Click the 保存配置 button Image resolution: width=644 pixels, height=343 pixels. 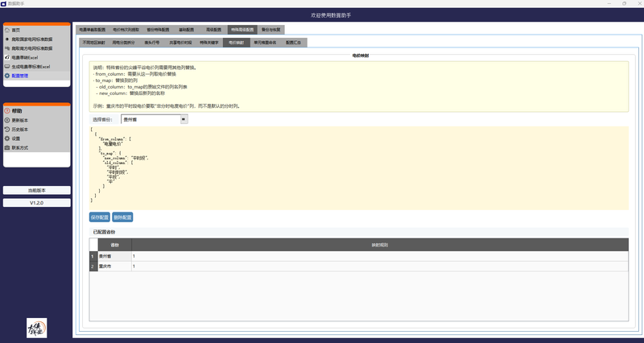(99, 217)
